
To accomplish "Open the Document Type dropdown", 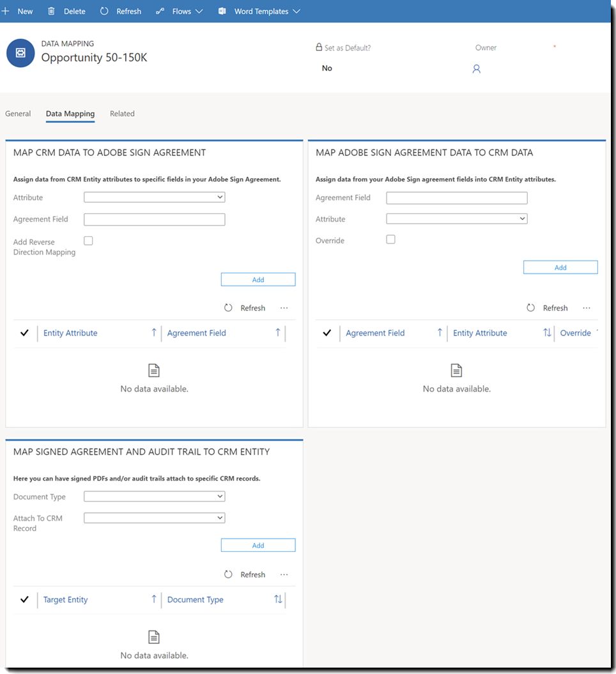I will tap(155, 496).
